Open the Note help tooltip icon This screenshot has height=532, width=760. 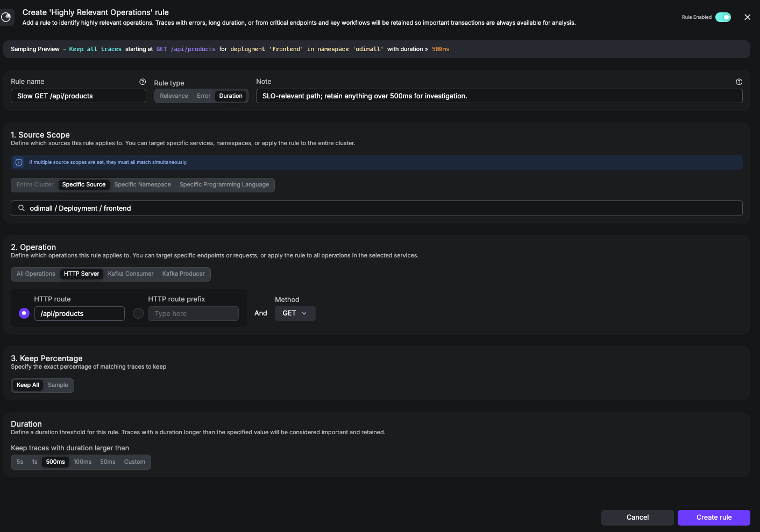coord(739,82)
